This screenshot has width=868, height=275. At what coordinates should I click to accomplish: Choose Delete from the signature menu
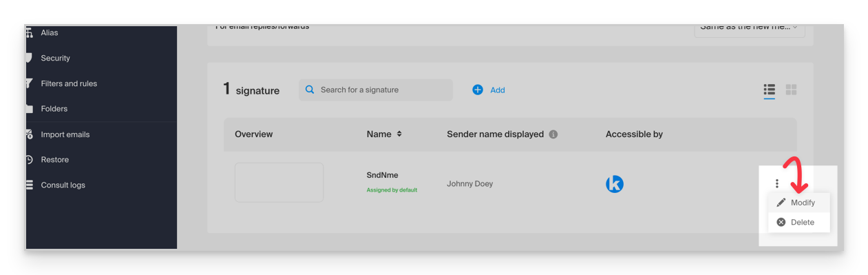[799, 222]
